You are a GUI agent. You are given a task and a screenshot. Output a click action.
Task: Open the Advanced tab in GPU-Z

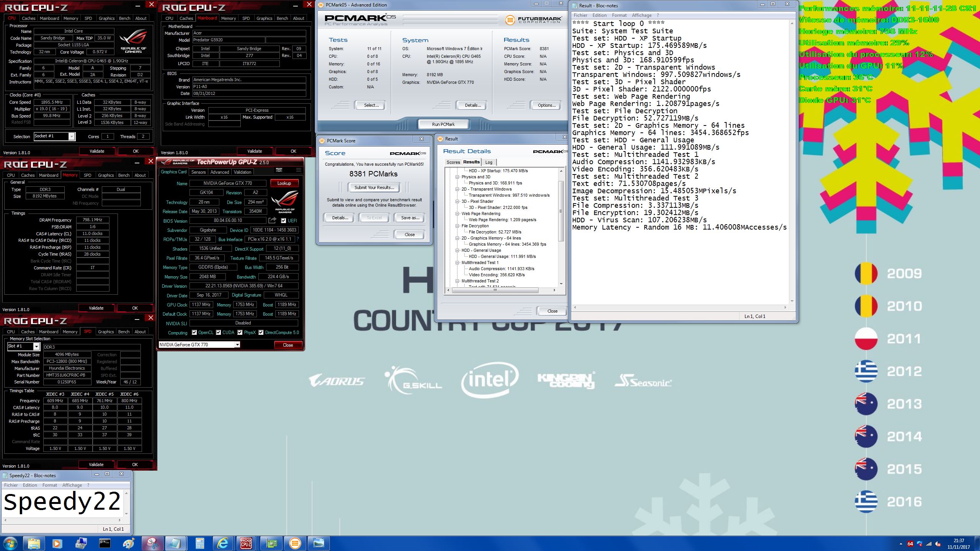point(220,172)
